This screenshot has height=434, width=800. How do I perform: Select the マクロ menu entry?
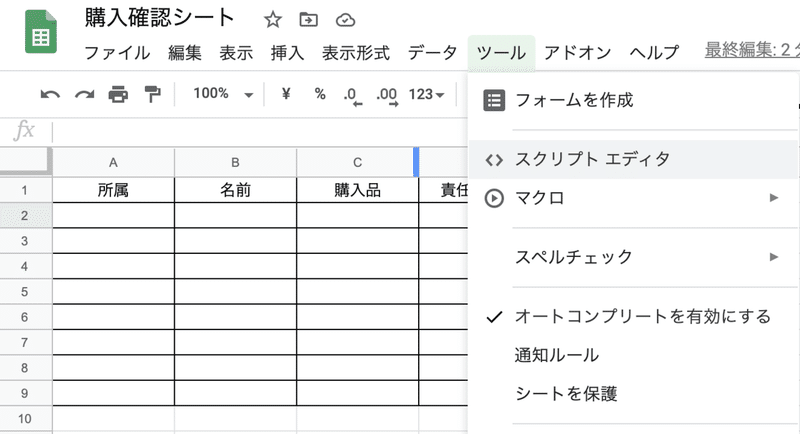tap(633, 198)
